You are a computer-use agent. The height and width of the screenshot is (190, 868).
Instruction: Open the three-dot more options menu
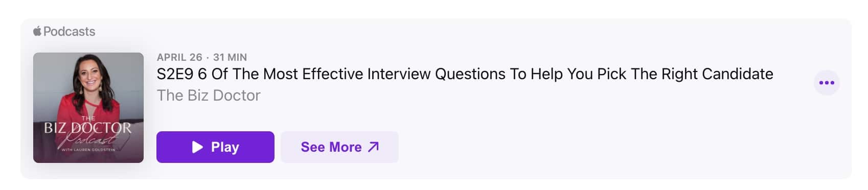(827, 83)
